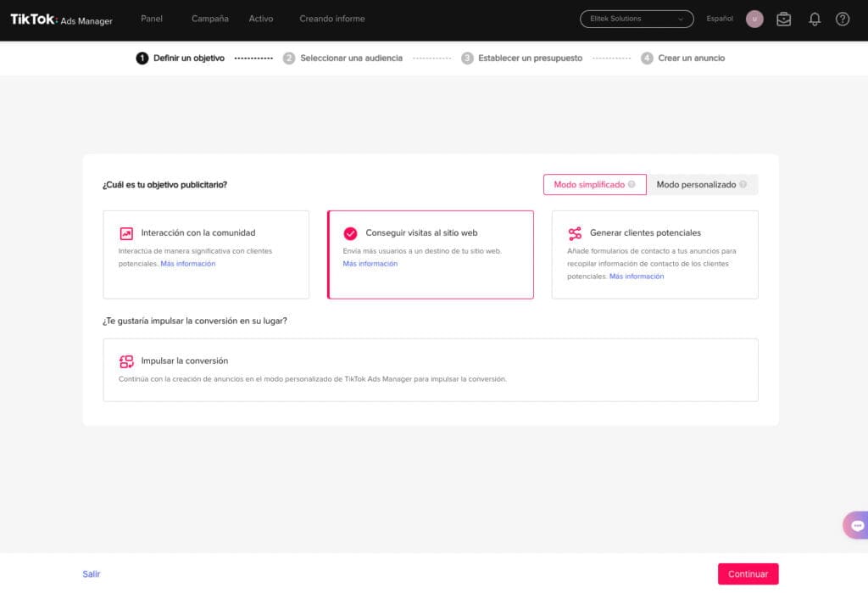Image resolution: width=868 pixels, height=593 pixels.
Task: Click the TikTok Ads Manager logo
Action: (x=61, y=20)
